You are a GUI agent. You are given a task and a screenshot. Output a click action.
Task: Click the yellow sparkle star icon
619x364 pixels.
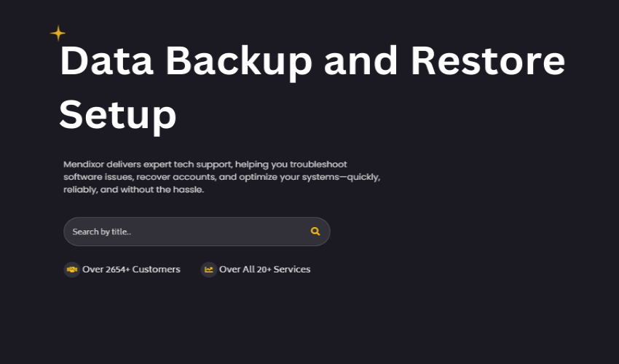tap(58, 33)
